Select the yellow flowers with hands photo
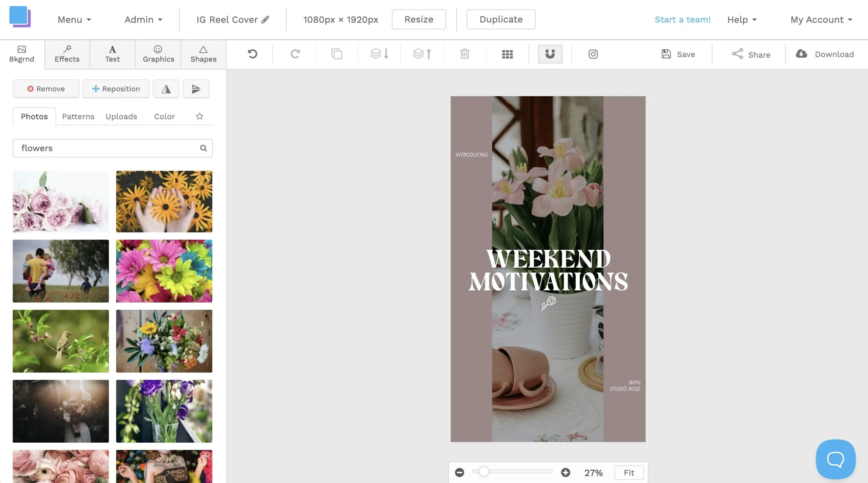The width and height of the screenshot is (868, 483). click(x=164, y=201)
